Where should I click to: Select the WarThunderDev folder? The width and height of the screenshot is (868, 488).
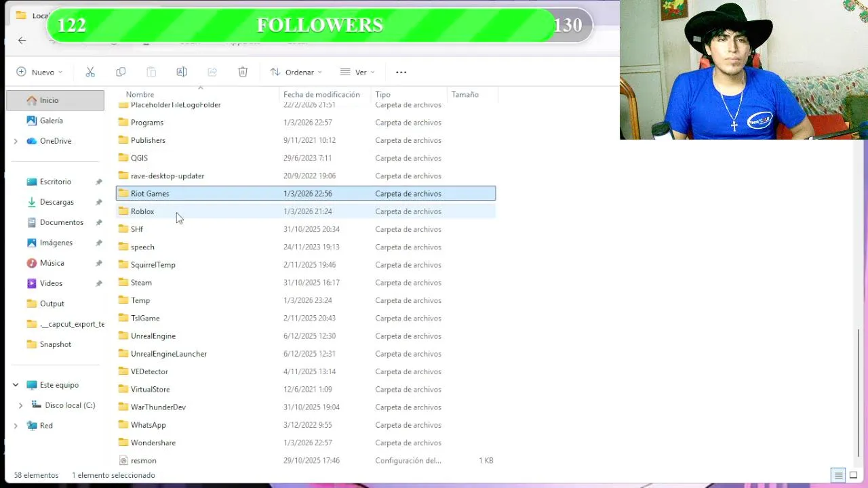click(306, 407)
